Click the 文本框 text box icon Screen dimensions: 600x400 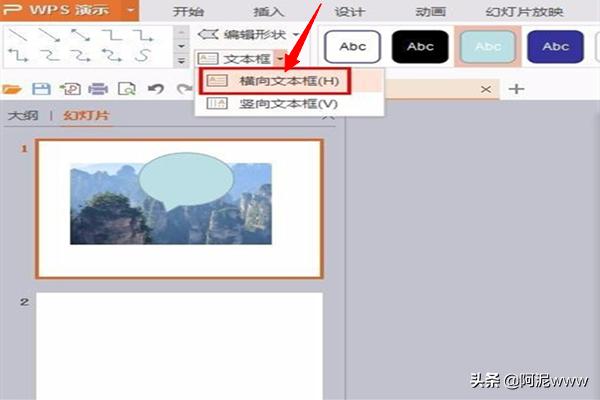tap(208, 59)
